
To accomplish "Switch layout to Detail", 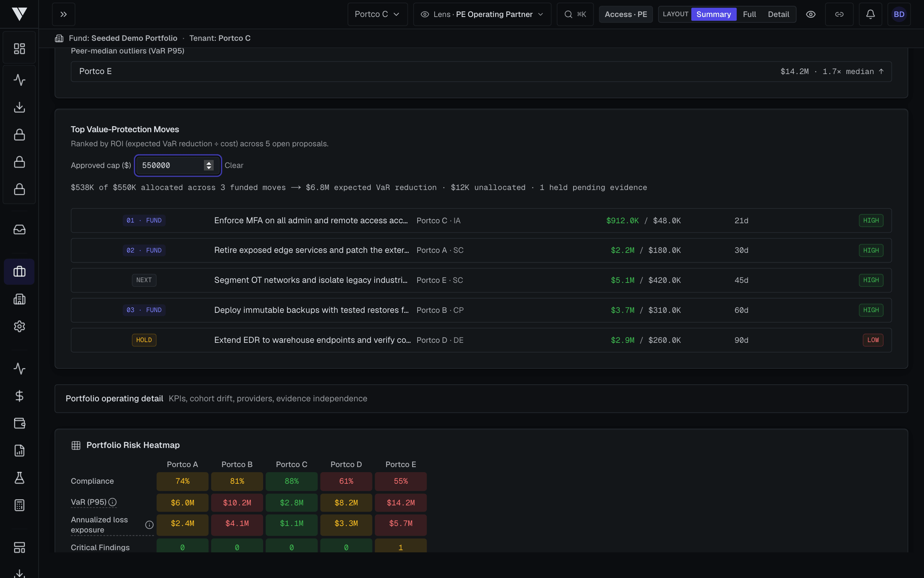I will pyautogui.click(x=778, y=14).
